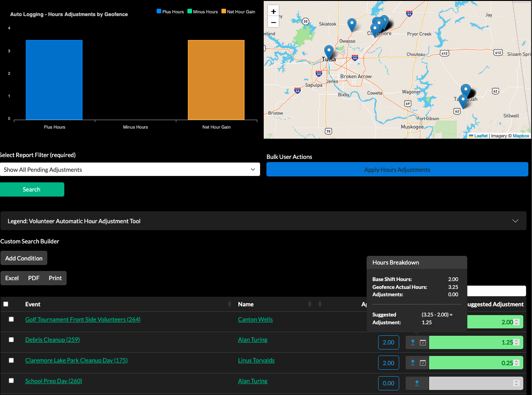Viewport: 532px width, 395px height.
Task: Click the geofence pin icon in Debris Cleanup row
Action: click(x=413, y=343)
